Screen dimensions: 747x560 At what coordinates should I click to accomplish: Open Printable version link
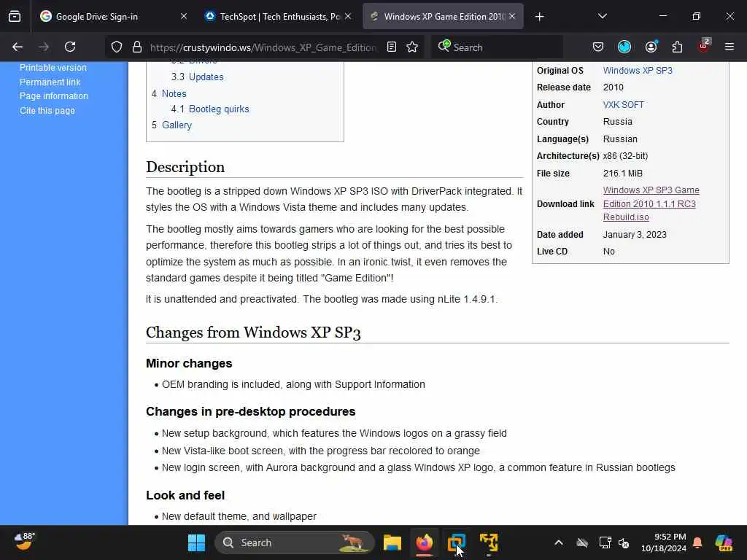point(53,68)
